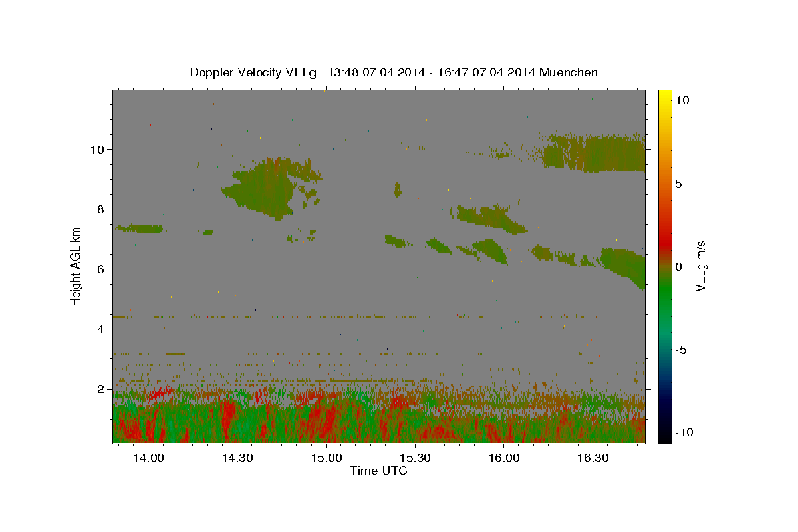Click the height axis label 4
The width and height of the screenshot is (798, 532).
coord(101,329)
